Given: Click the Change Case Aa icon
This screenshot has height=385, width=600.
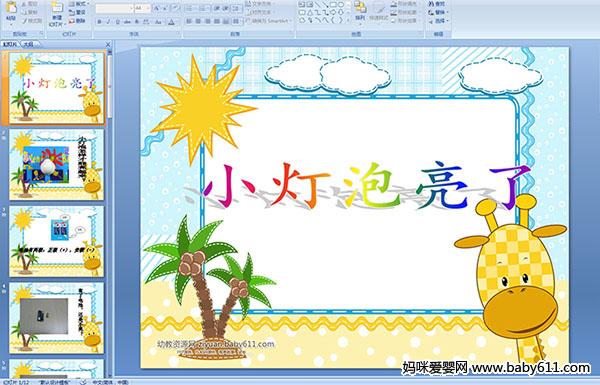Looking at the screenshot, I should pos(158,22).
